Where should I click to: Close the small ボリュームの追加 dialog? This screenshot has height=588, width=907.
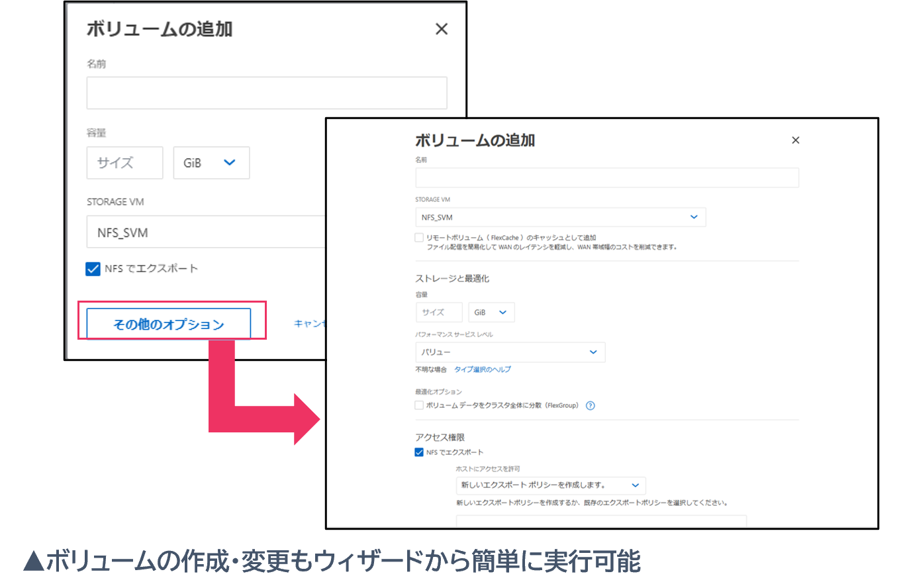pyautogui.click(x=442, y=29)
